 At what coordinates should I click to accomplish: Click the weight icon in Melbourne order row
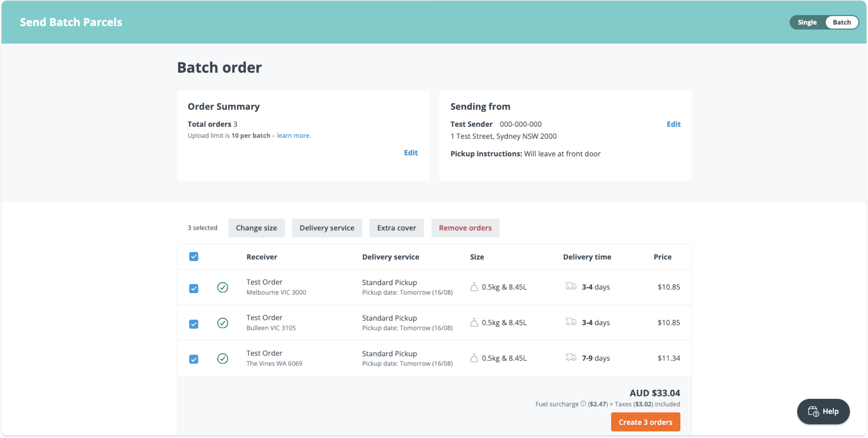[x=474, y=287]
